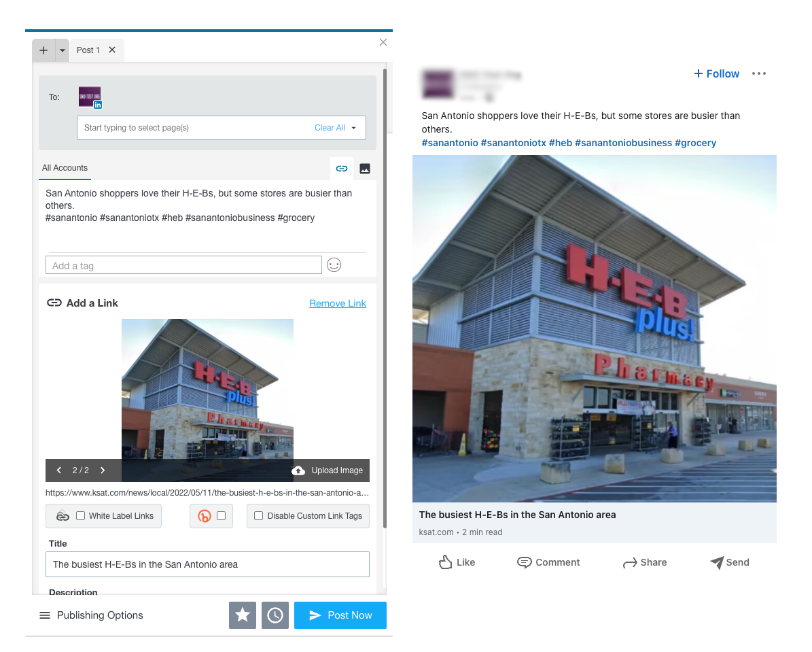Click the image attachment icon

[x=365, y=169]
